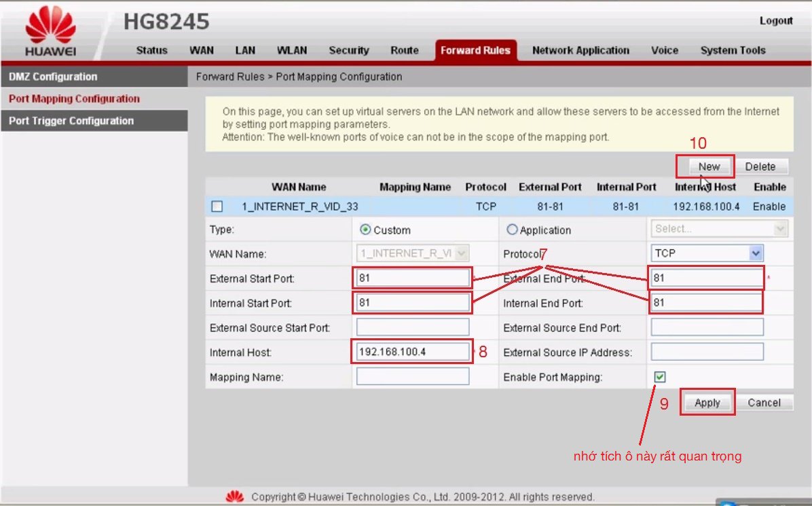Open the Network Application tab
Image resolution: width=812 pixels, height=506 pixels.
click(x=580, y=50)
